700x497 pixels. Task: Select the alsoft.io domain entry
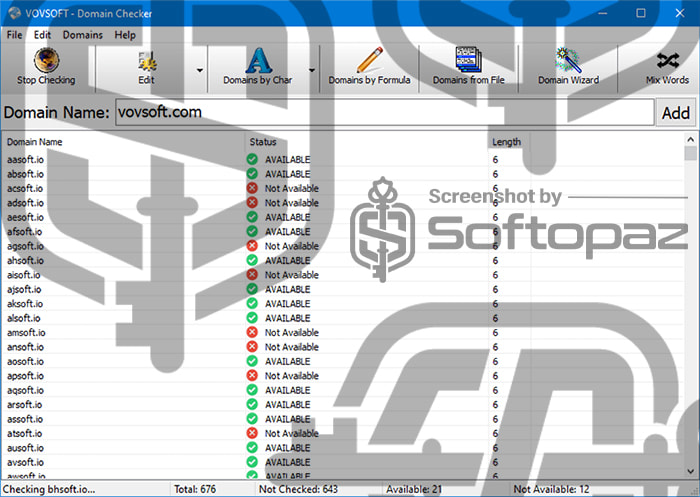click(24, 318)
